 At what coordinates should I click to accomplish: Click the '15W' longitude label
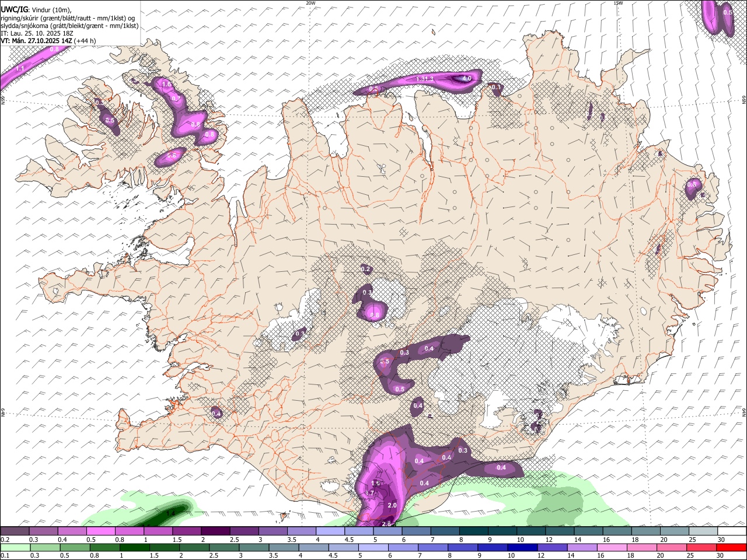click(x=618, y=3)
